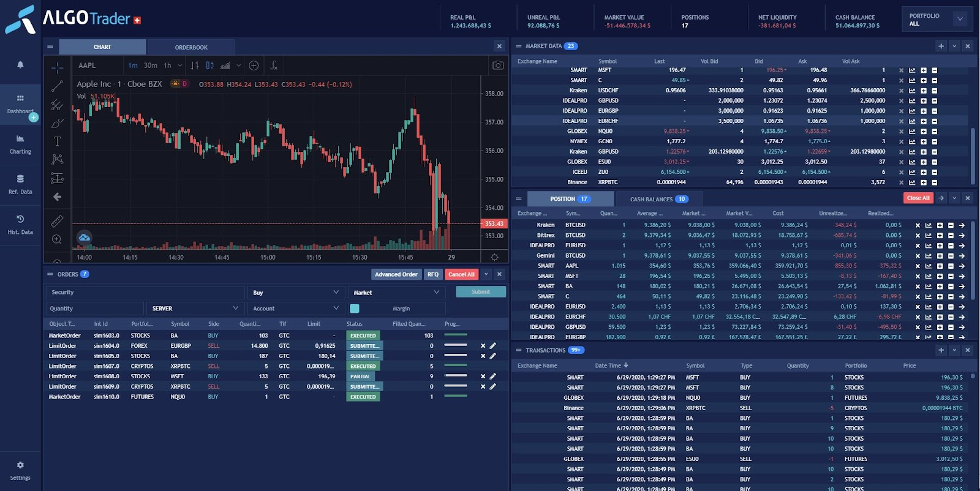Click the Quantity input field

tap(95, 309)
